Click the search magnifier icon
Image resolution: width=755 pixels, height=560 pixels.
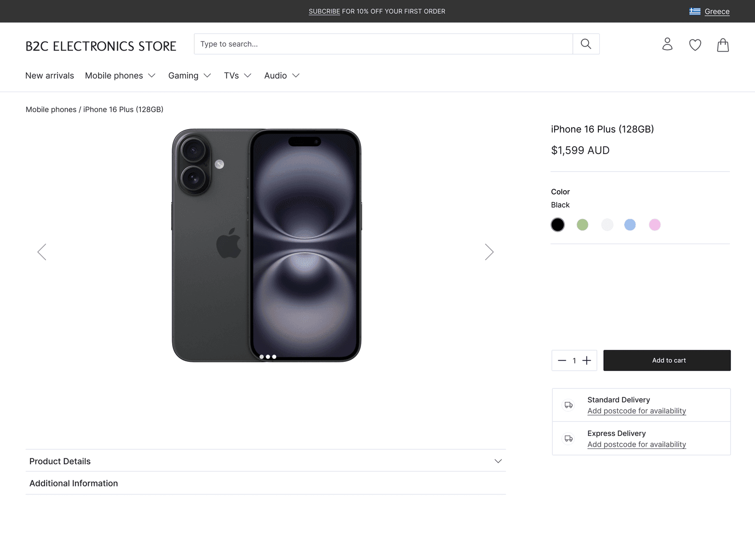(586, 44)
